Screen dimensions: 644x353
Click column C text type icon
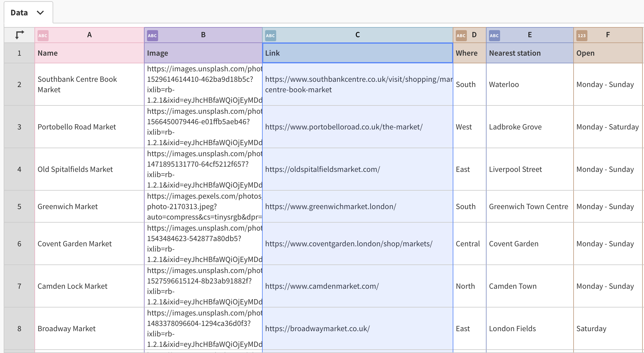pos(270,35)
